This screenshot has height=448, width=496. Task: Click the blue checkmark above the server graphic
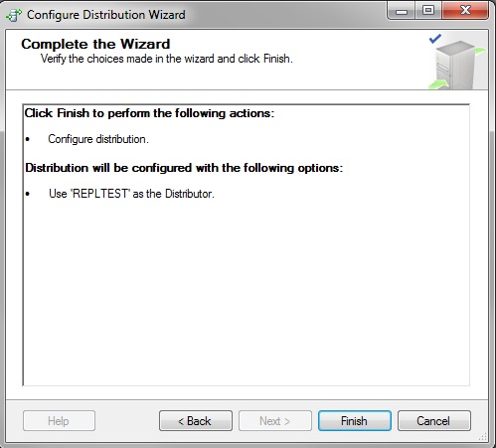(x=435, y=39)
